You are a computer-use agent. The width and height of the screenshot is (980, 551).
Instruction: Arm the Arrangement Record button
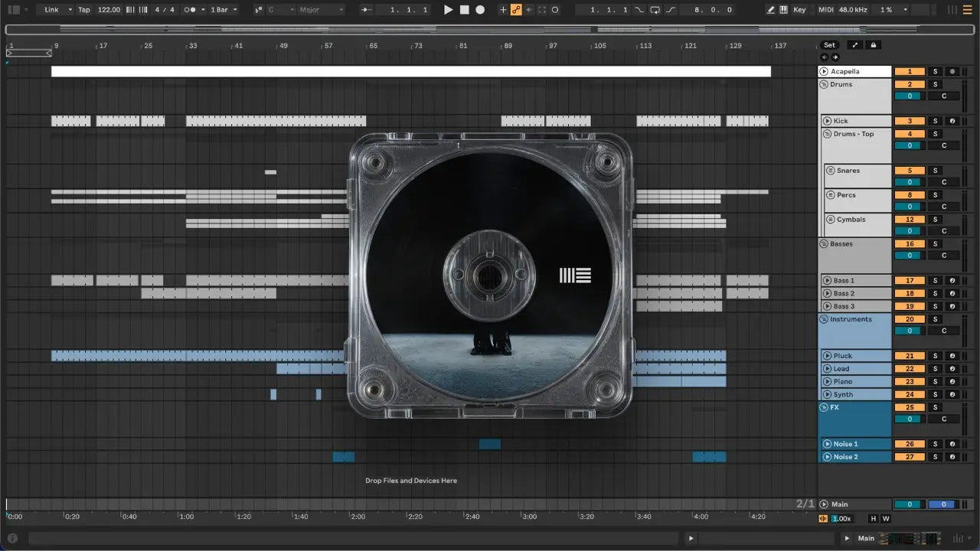(x=480, y=10)
